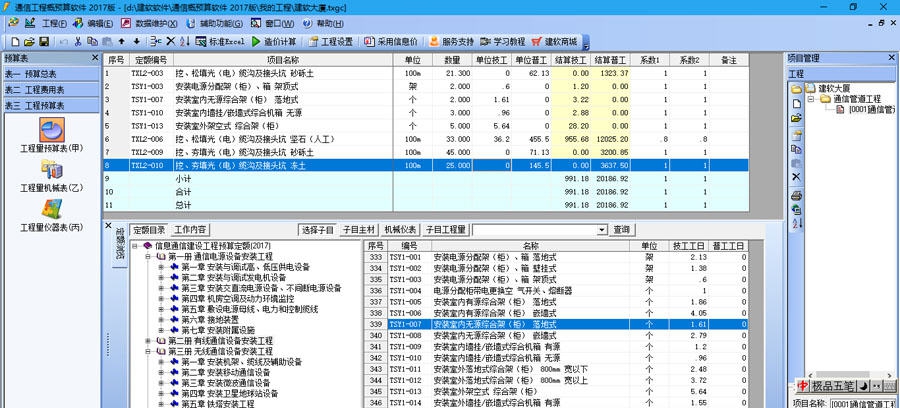Open the 编辑(E) menu
Image resolution: width=900 pixels, height=408 pixels.
pyautogui.click(x=100, y=24)
